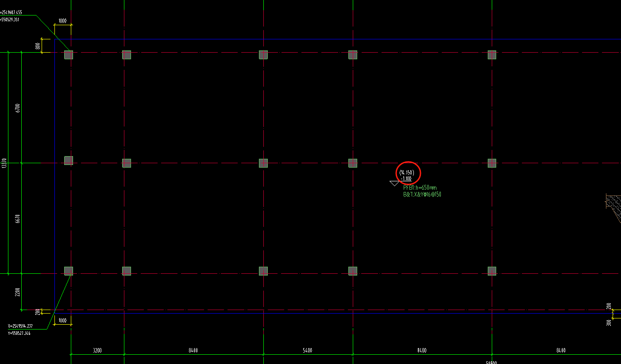621x364 pixels.
Task: Select the -1.100 level text
Action: (406, 179)
